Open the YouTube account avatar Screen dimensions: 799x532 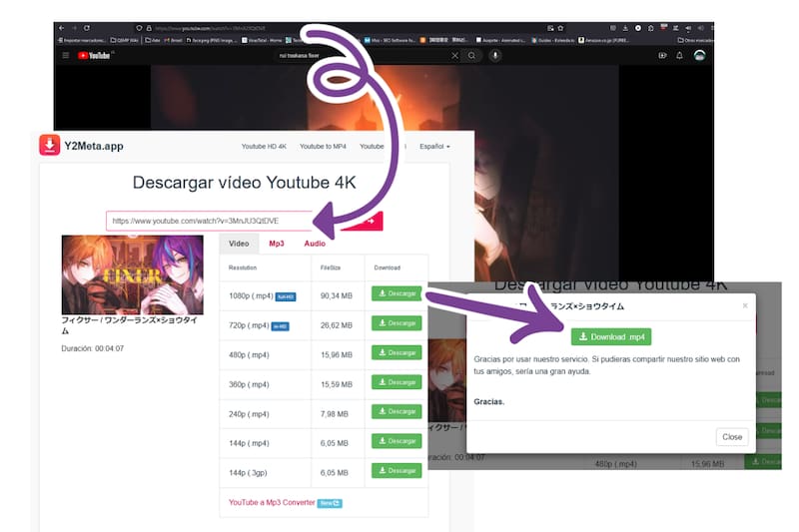(x=700, y=56)
